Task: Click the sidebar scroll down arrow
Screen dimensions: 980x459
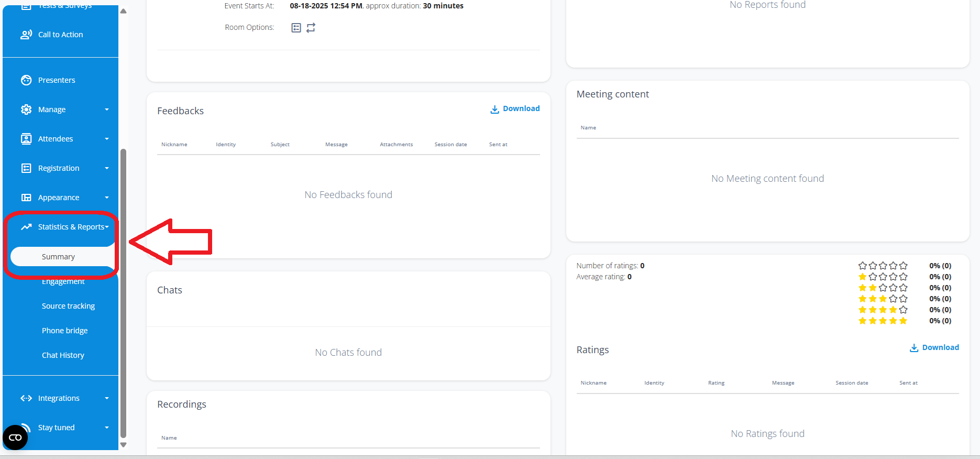Action: [x=124, y=445]
